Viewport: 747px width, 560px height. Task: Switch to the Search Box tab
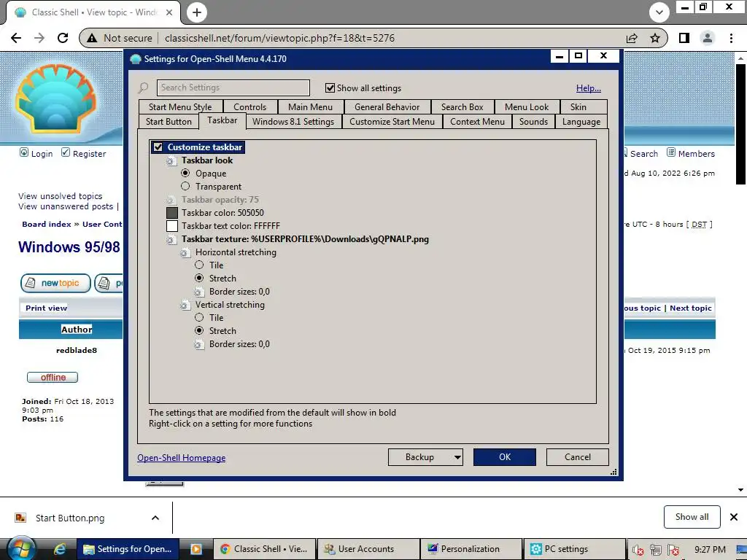coord(462,107)
